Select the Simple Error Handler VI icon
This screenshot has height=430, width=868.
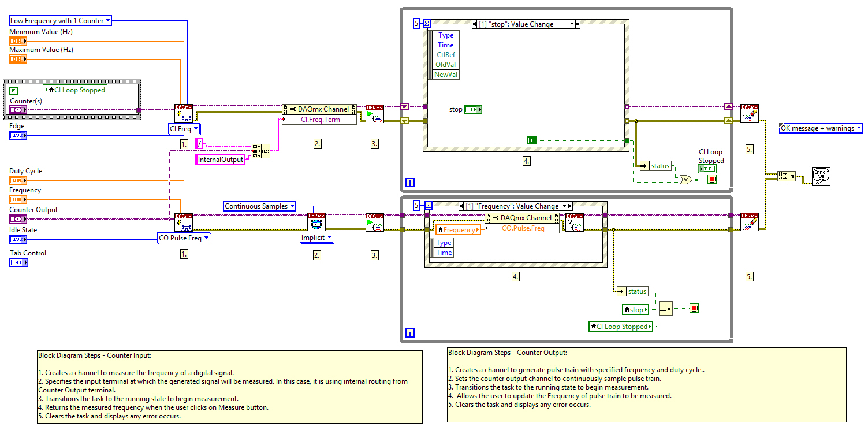821,176
